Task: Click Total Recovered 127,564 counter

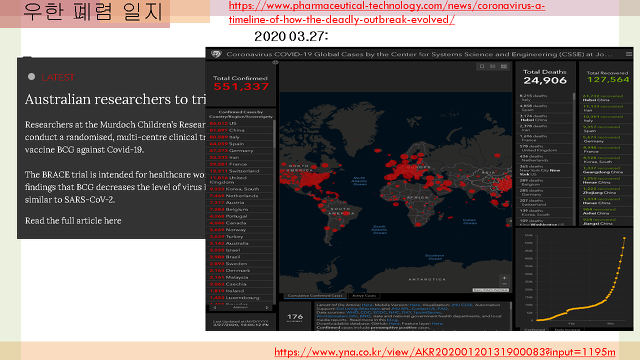Action: (x=608, y=77)
